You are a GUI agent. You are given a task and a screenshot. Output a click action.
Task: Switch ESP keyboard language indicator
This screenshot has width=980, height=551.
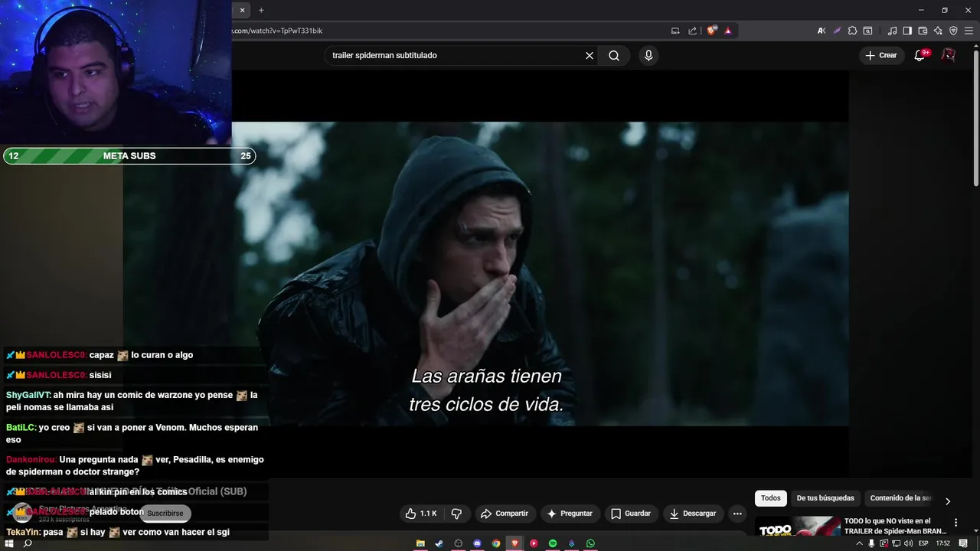pos(923,543)
